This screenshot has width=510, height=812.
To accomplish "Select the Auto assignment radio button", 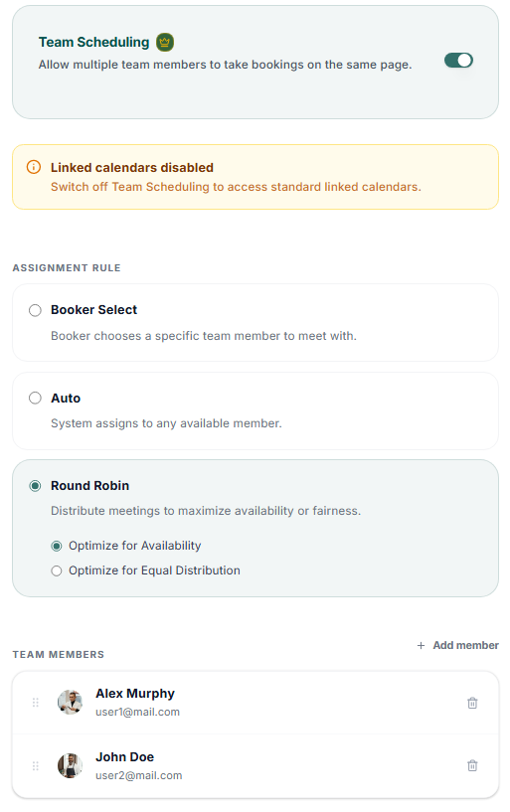I will point(35,399).
